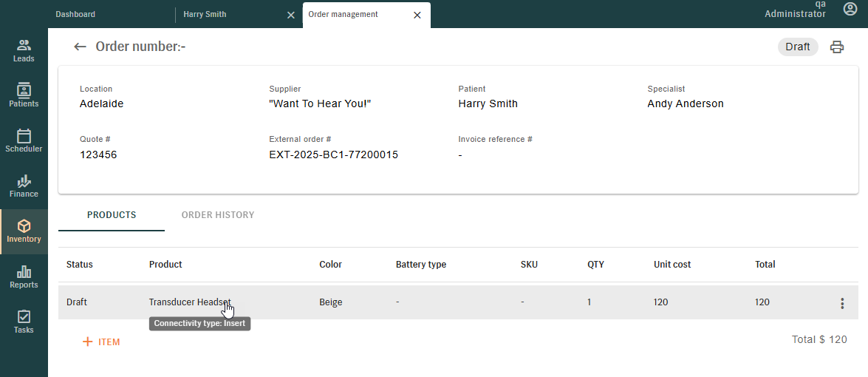Viewport: 868px width, 377px height.
Task: Open the Leads sidebar section
Action: 24,51
